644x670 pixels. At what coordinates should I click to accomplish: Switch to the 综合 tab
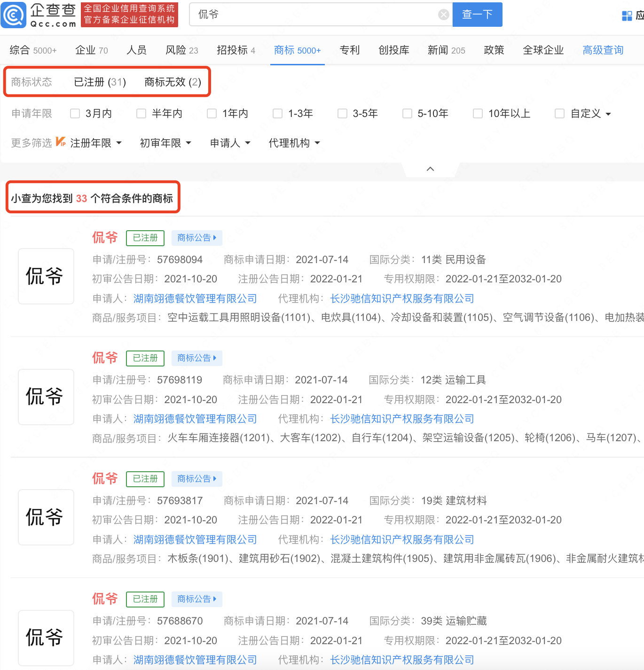tap(33, 50)
